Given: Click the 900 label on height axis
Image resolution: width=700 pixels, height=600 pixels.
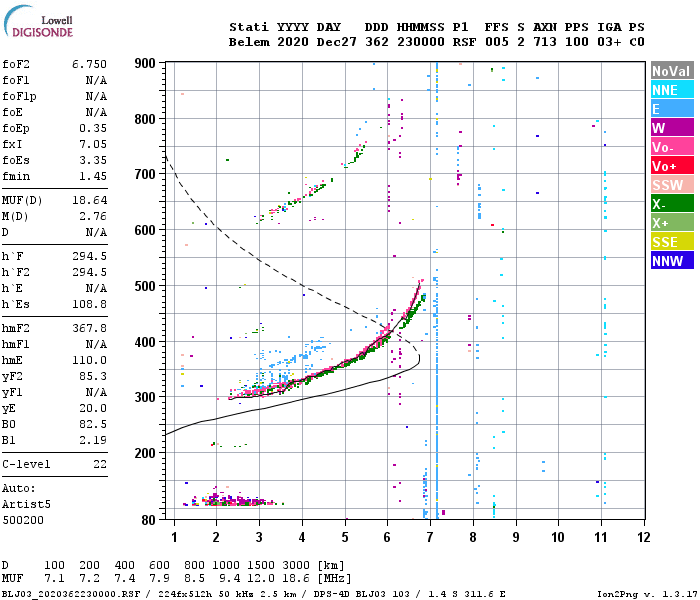Looking at the screenshot, I should [x=145, y=63].
